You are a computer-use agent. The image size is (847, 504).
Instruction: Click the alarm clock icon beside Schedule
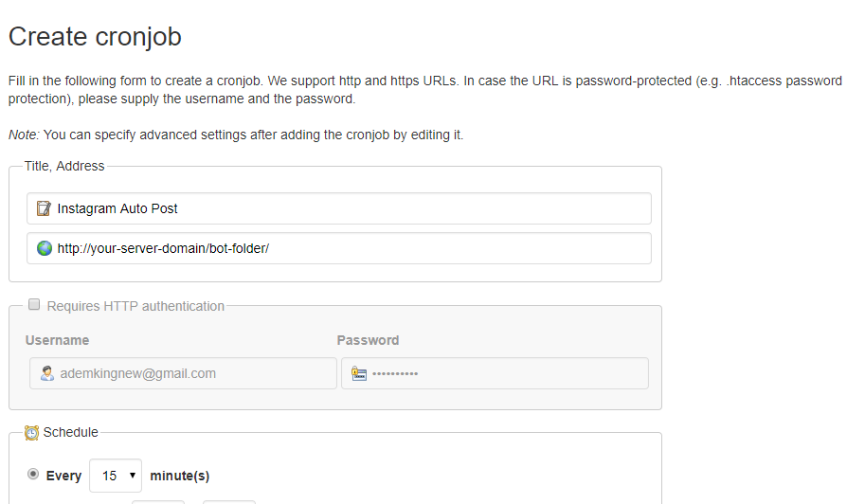coord(32,432)
